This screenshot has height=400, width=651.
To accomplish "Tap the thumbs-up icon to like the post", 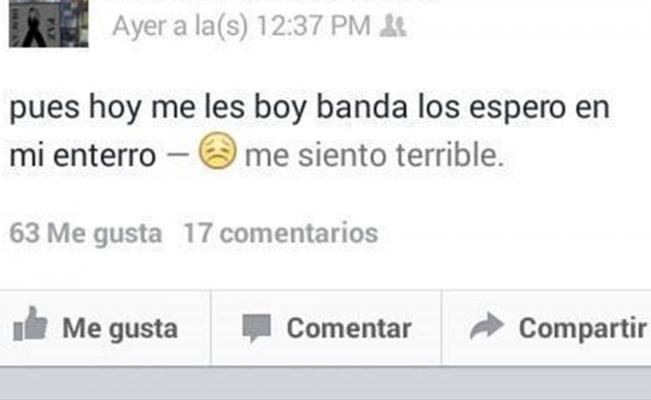I will 30,324.
